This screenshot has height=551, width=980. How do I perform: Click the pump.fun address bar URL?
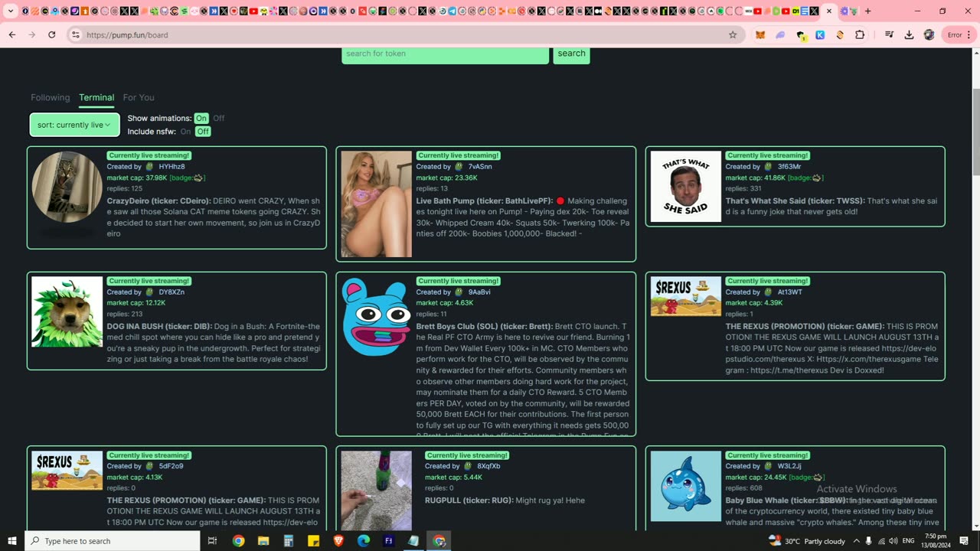(x=127, y=35)
